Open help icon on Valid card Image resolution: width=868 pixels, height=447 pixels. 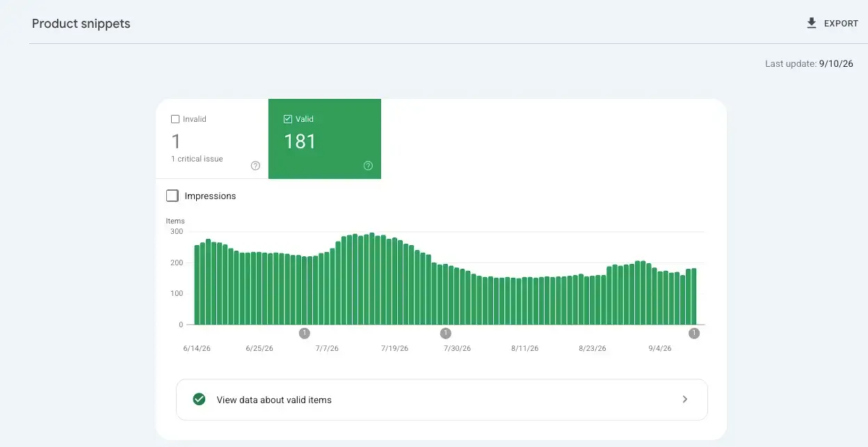(368, 166)
